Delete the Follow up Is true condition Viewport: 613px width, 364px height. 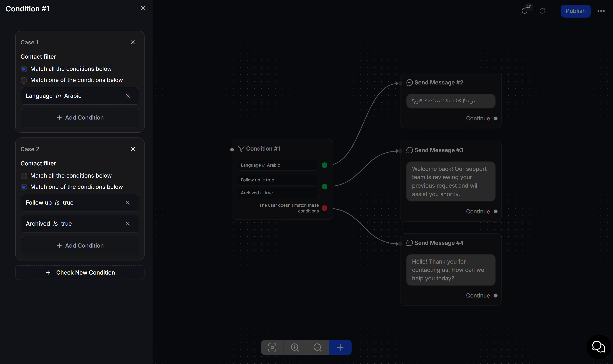coord(128,203)
